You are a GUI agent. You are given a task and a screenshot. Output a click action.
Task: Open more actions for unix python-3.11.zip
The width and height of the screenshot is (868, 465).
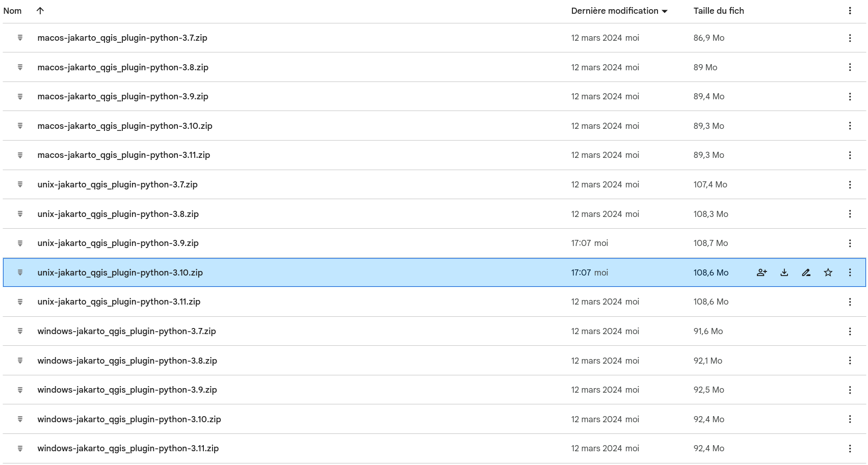(x=850, y=302)
